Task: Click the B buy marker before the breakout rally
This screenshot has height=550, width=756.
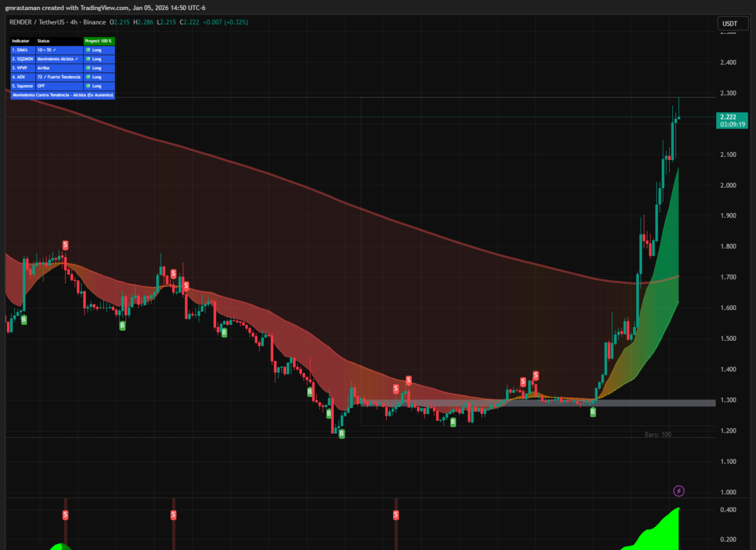Action: tap(592, 411)
